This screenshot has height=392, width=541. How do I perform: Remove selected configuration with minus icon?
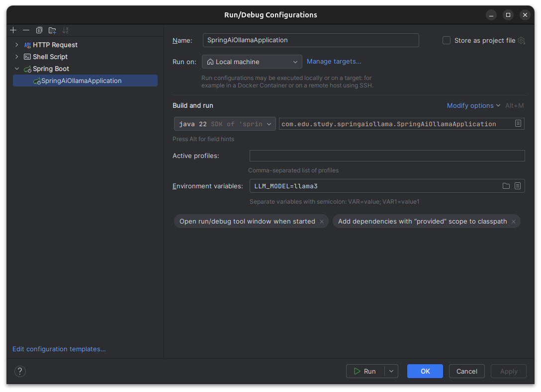26,30
